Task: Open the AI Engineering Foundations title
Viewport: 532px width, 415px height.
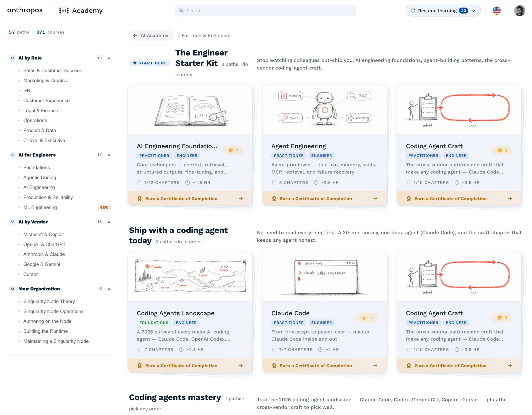Action: click(177, 146)
